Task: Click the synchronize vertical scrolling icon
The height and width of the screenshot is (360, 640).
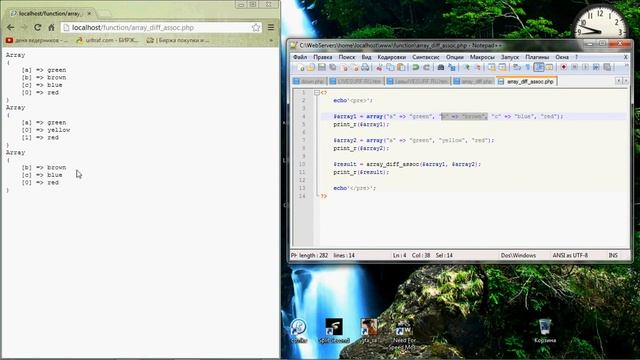Action: pos(492,67)
